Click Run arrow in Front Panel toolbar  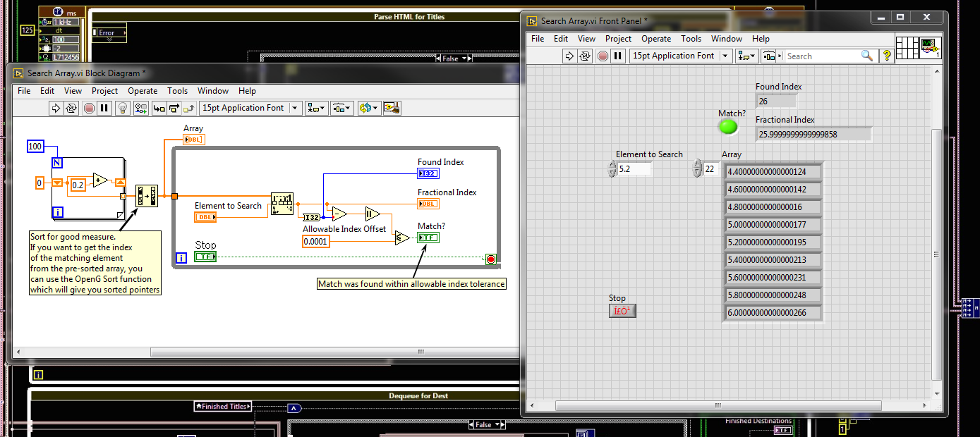point(569,56)
